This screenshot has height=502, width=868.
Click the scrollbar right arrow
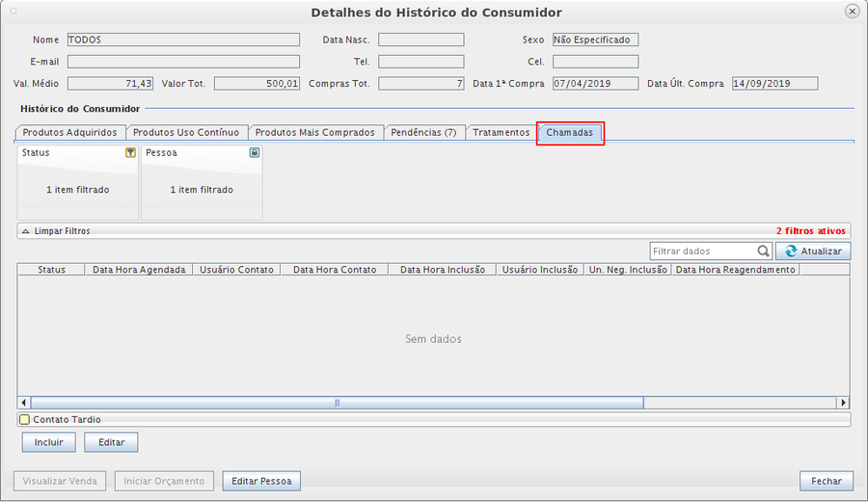point(843,403)
